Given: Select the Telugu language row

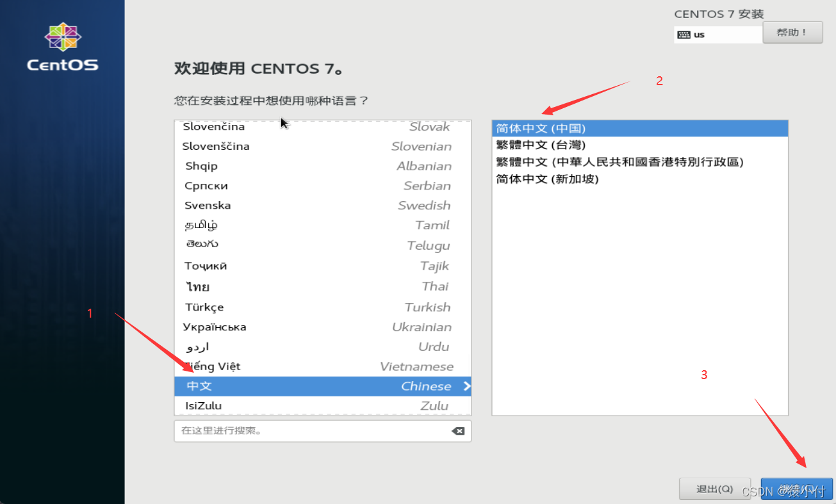Looking at the screenshot, I should (323, 245).
